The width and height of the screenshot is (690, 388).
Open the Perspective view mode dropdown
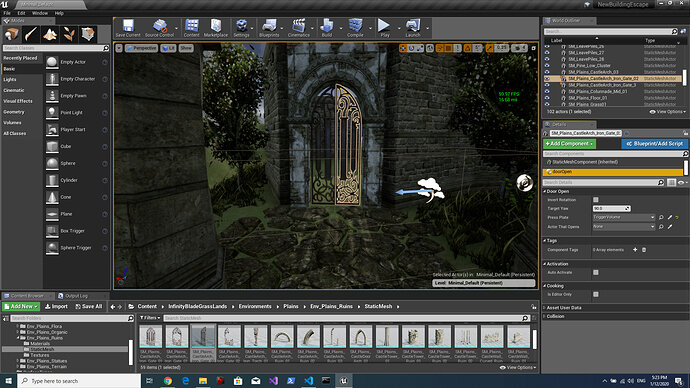point(141,48)
